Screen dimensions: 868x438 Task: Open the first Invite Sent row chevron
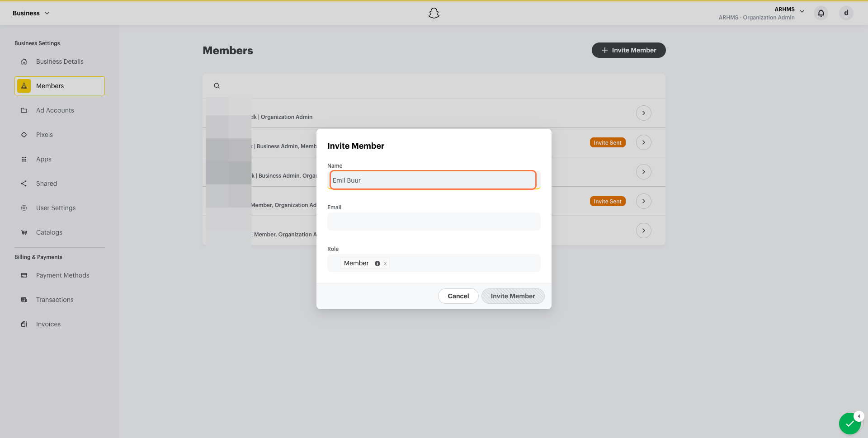pyautogui.click(x=644, y=142)
